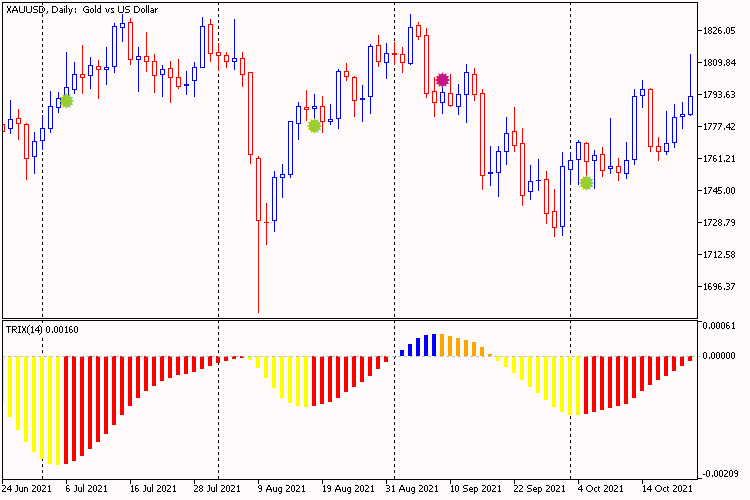Click the 4 Oct 2021 date label
Image resolution: width=750 pixels, height=500 pixels.
coord(601,489)
